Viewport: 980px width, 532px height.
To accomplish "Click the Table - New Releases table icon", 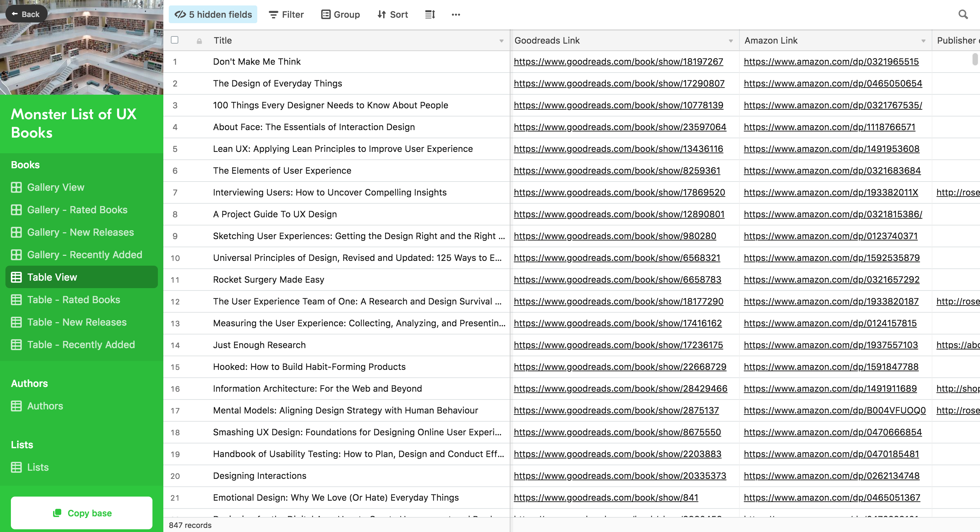I will (16, 322).
